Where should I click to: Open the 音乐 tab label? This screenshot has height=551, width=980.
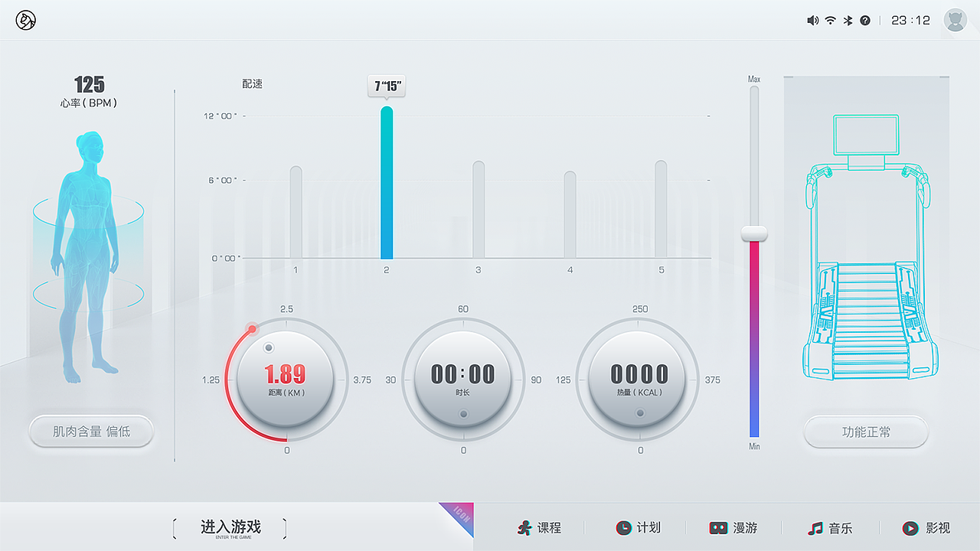840,528
